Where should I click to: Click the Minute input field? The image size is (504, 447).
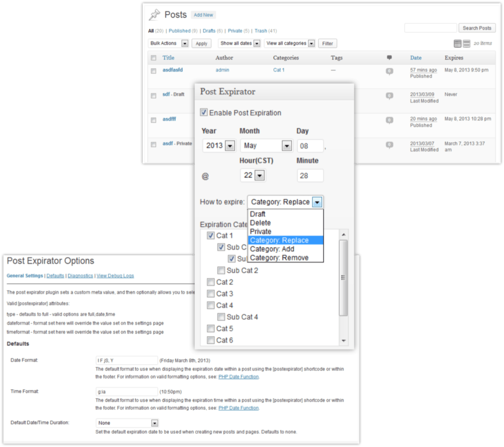[310, 176]
